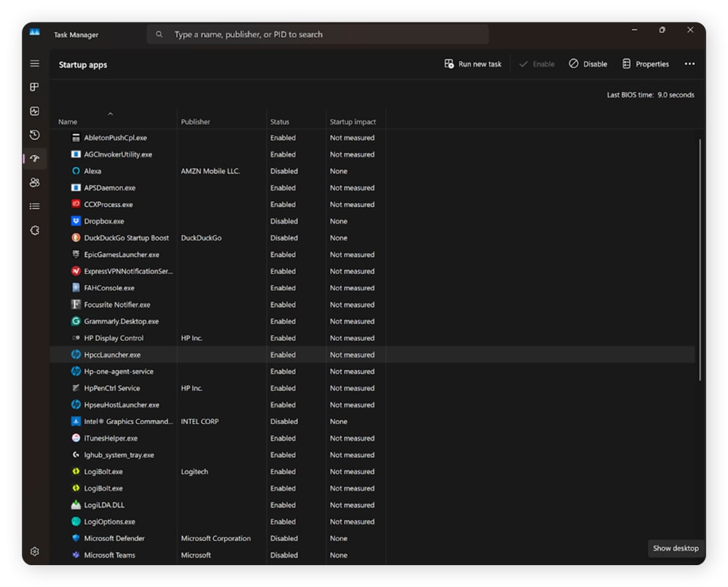Viewport: 728px width, 587px height.
Task: Open the hamburger navigation menu
Action: click(35, 63)
